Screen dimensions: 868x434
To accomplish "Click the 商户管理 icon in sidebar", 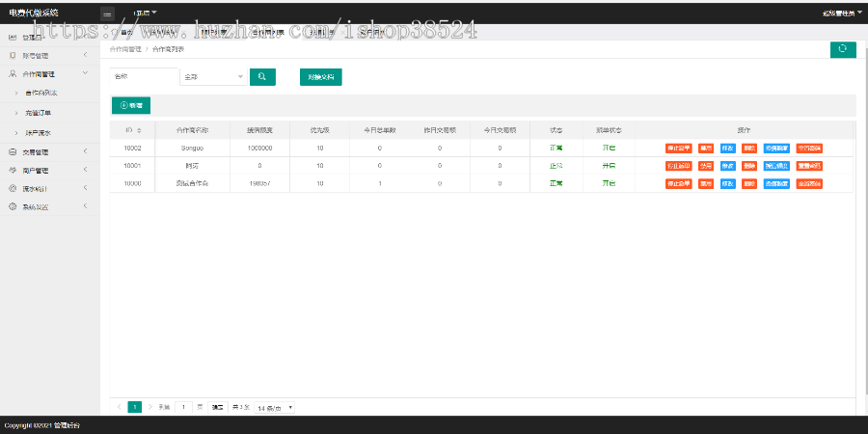I will (13, 170).
